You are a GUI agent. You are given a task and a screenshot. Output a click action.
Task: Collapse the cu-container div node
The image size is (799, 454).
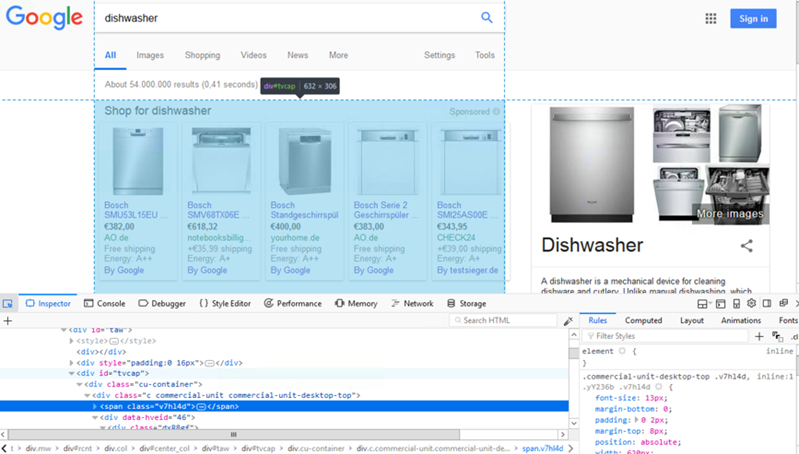[x=79, y=385]
